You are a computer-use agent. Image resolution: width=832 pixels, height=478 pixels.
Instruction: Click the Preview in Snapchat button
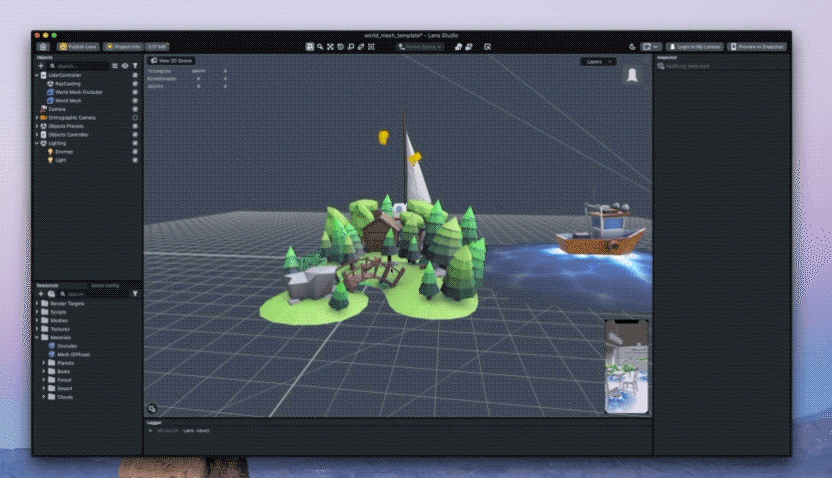[757, 46]
